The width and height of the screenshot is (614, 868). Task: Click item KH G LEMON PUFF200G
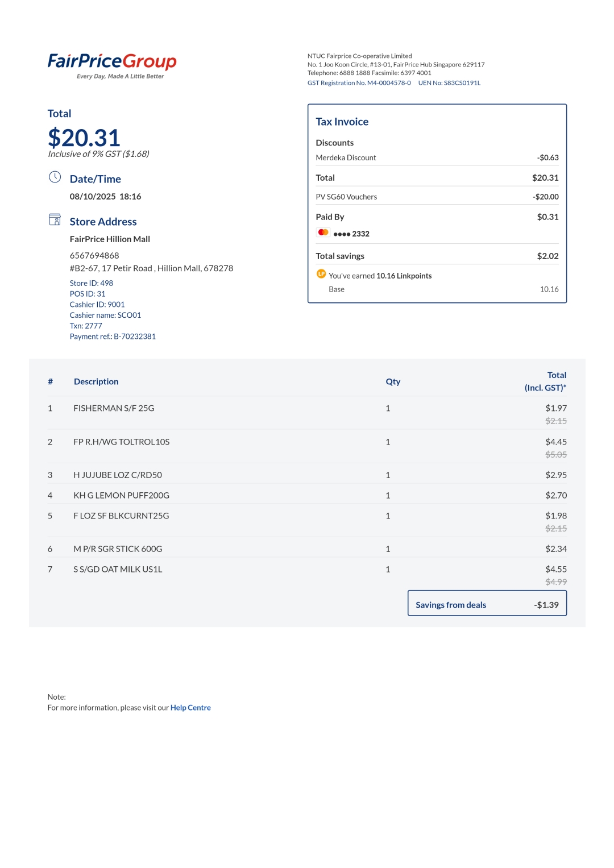click(122, 496)
